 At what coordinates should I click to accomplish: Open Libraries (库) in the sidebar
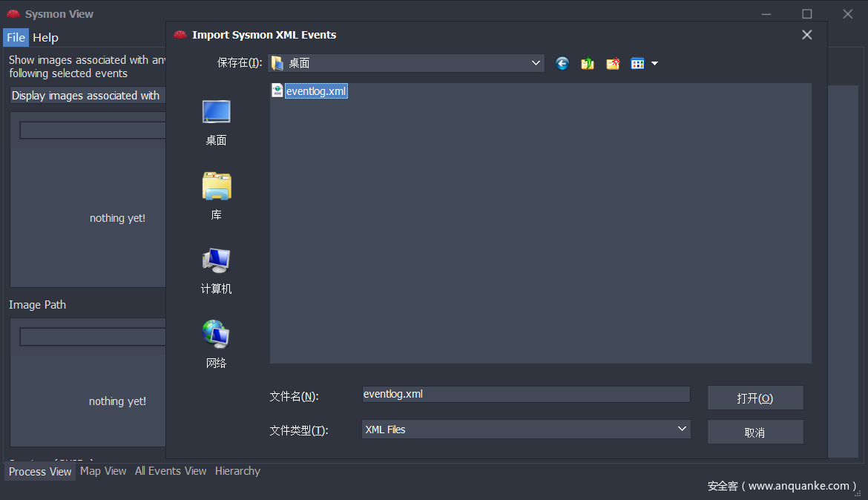(216, 195)
